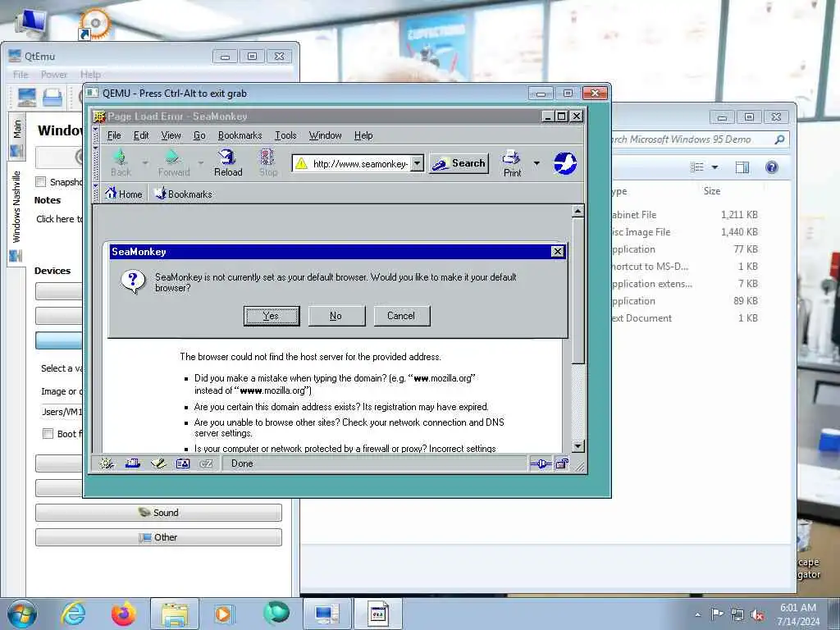Click Explorer window's blue help icon
Viewport: 840px width, 630px height.
[x=771, y=167]
